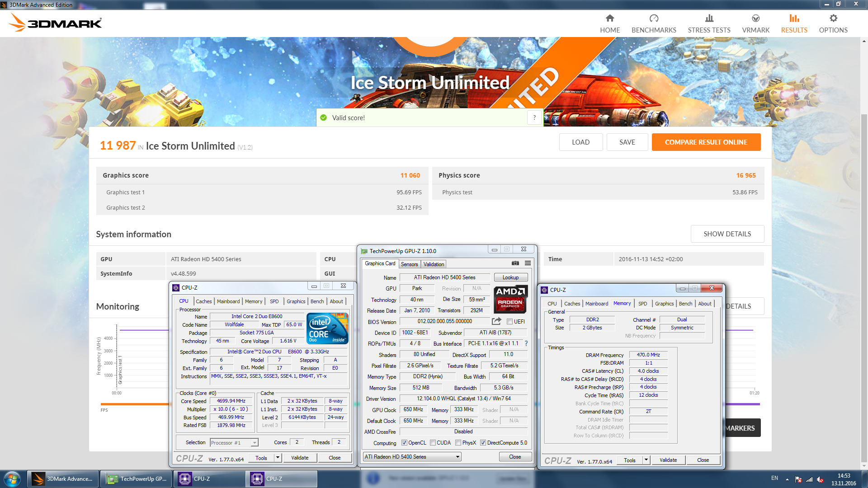Toggle the DirectCompute 5.0 checkbox
Screen dimensions: 868x488
(483, 443)
